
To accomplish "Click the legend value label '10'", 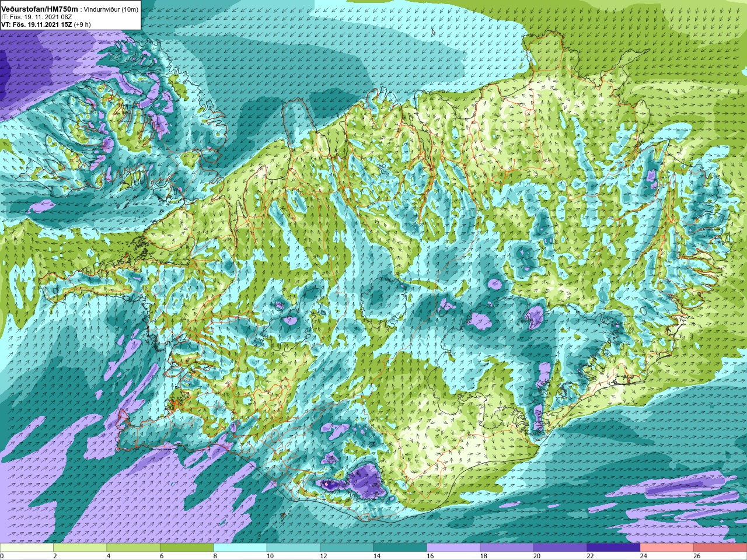I will [x=270, y=556].
